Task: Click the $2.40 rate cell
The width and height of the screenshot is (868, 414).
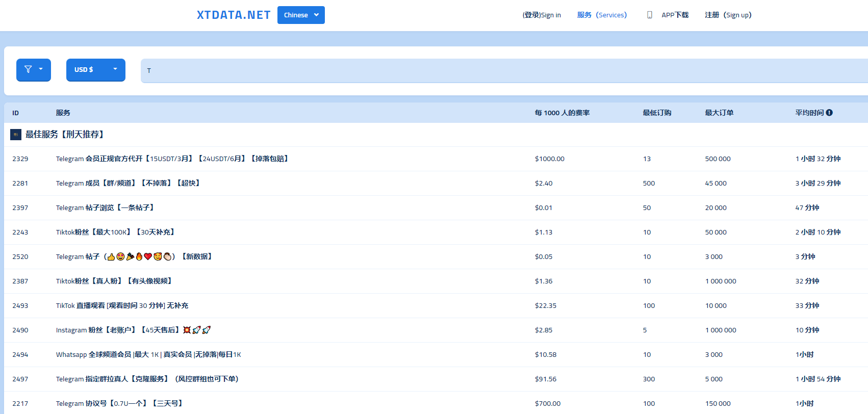Action: [544, 184]
